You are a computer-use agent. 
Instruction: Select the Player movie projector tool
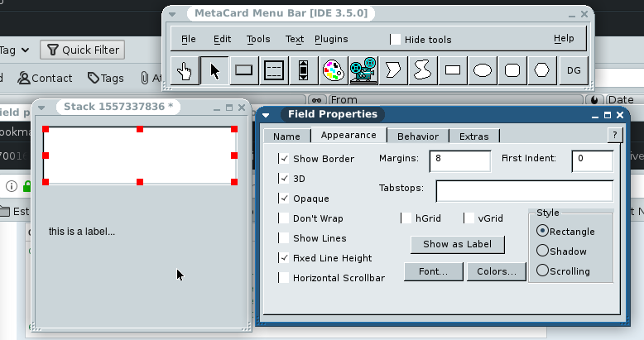363,70
